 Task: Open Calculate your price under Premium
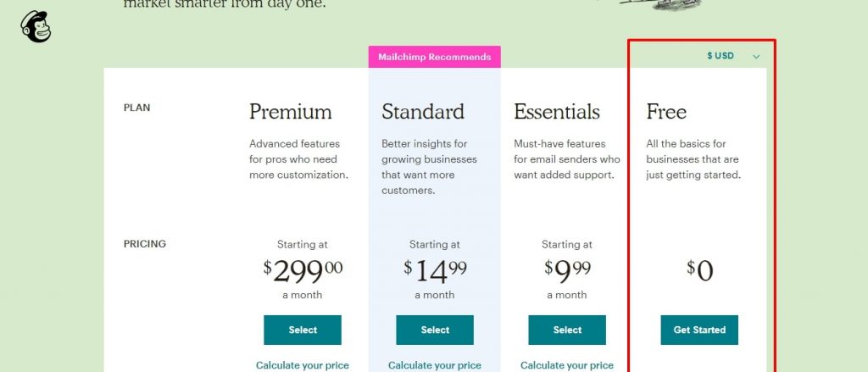click(x=303, y=365)
